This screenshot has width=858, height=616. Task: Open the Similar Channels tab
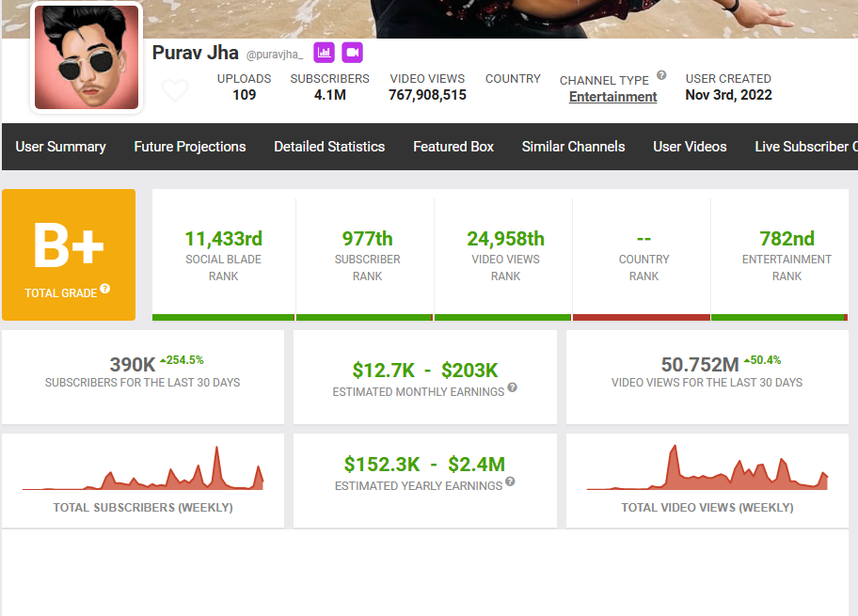pyautogui.click(x=574, y=147)
